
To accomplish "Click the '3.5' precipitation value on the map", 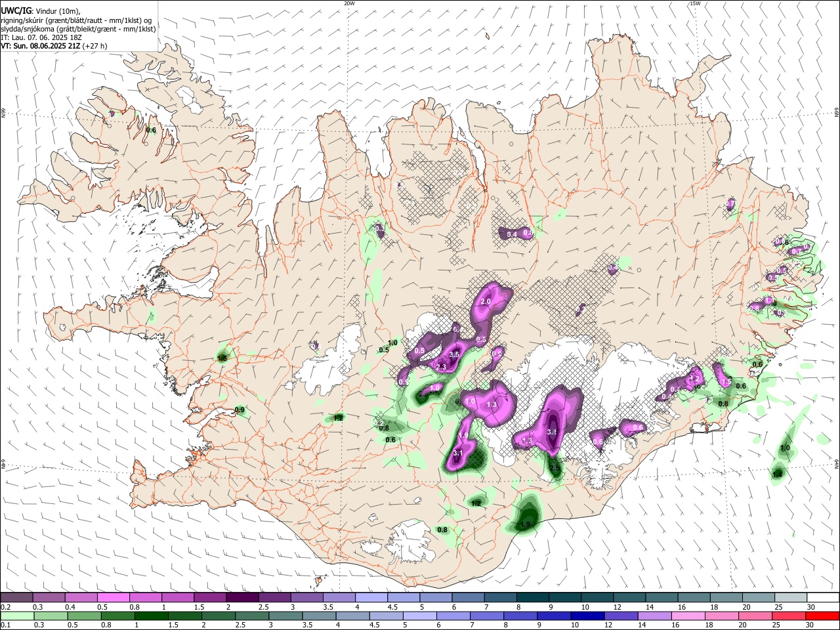I will [453, 354].
